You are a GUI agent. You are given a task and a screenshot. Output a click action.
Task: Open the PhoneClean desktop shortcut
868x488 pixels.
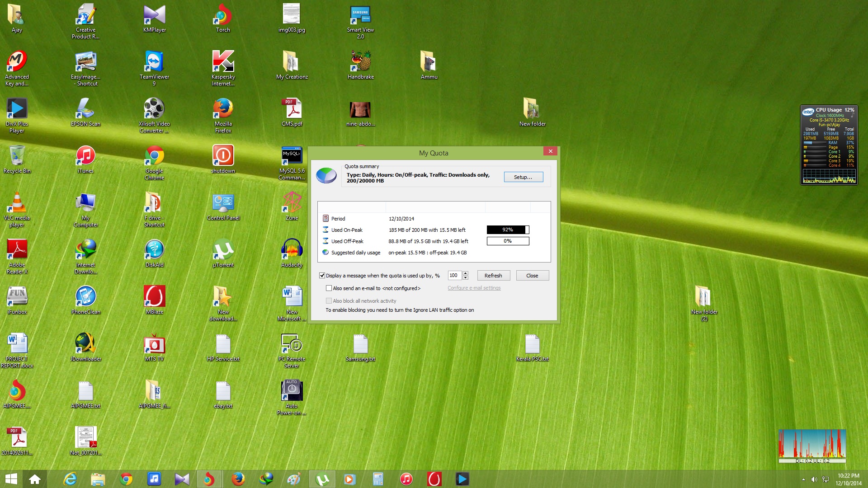pos(85,300)
